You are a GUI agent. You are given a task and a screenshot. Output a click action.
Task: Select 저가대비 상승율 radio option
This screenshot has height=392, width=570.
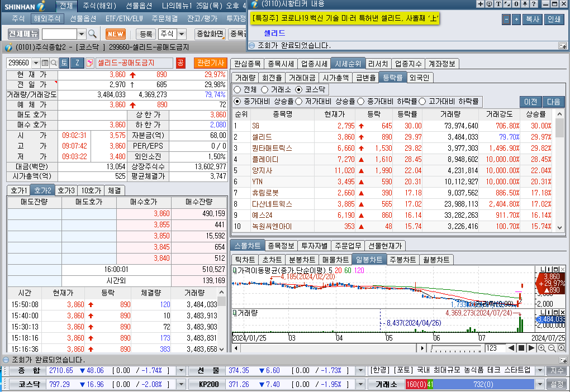pyautogui.click(x=299, y=102)
